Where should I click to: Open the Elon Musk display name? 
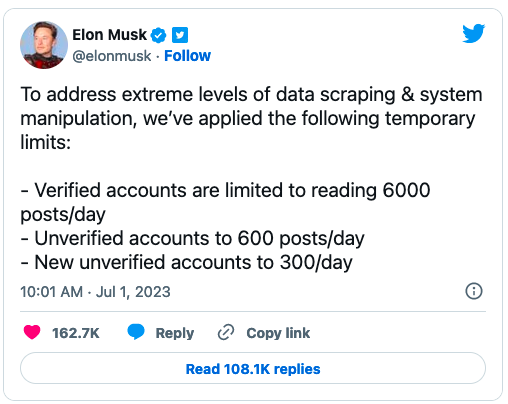pyautogui.click(x=109, y=35)
